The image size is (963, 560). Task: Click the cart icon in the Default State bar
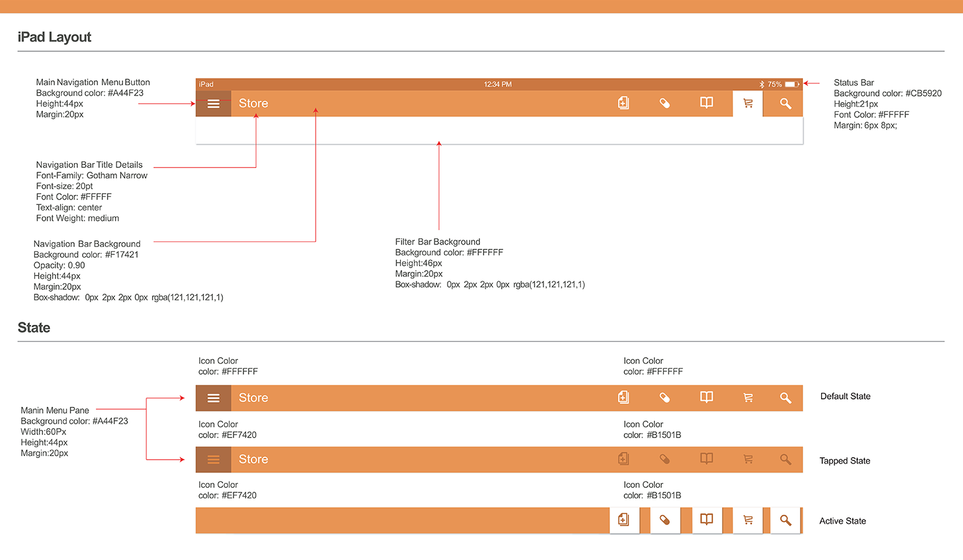[748, 398]
